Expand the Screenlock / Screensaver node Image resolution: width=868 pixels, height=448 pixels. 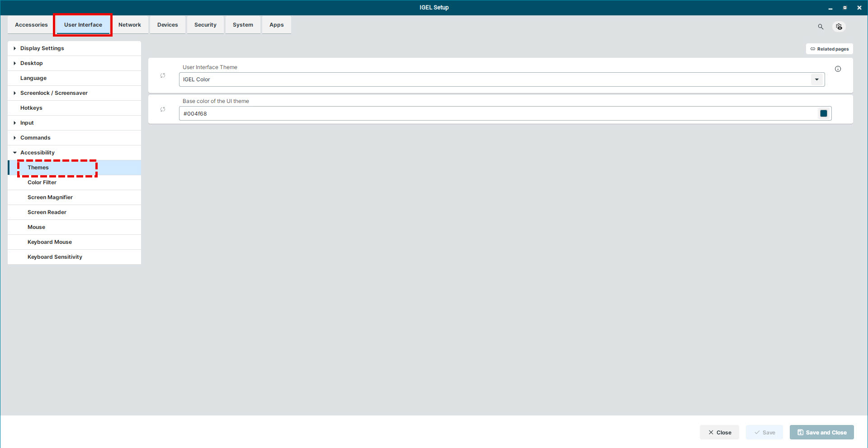[x=15, y=93]
